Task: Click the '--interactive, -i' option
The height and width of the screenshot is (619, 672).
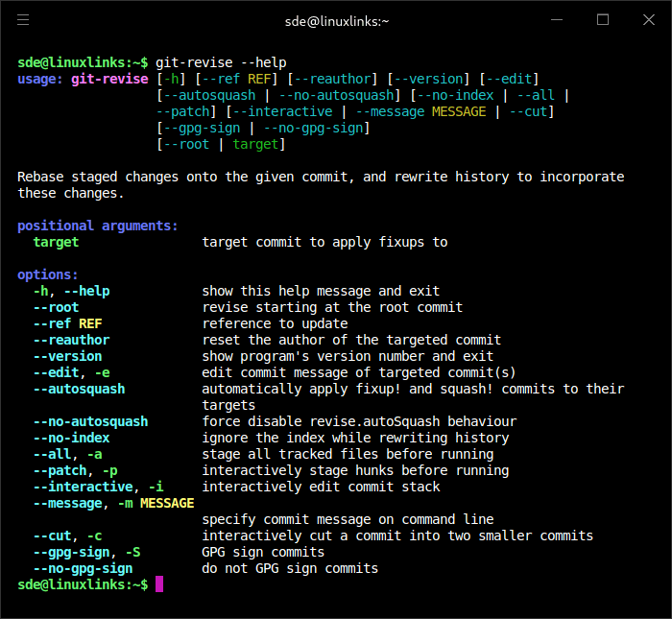Action: coord(99,488)
